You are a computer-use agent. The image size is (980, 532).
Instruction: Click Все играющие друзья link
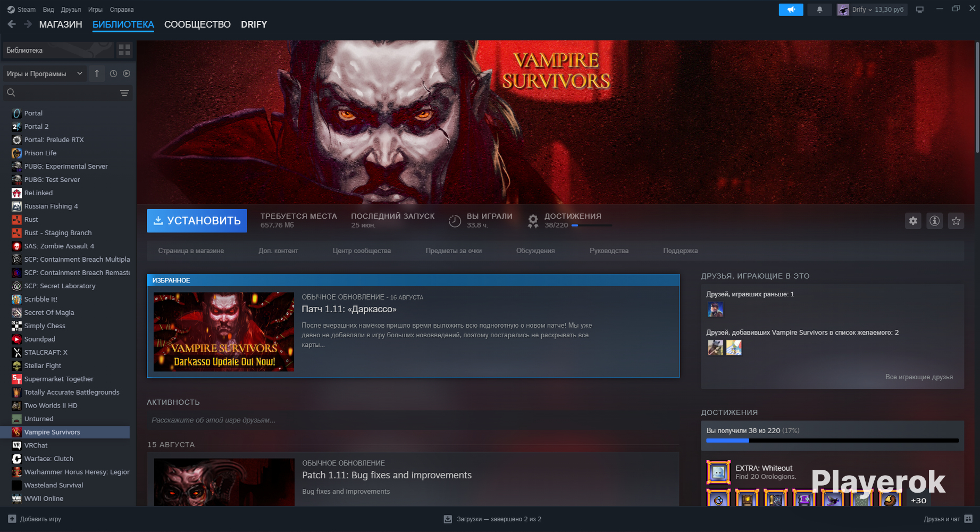[919, 377]
